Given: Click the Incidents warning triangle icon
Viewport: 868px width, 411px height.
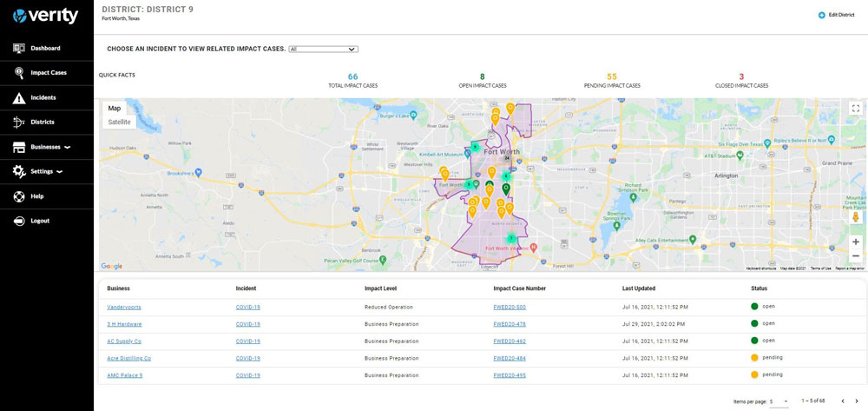Looking at the screenshot, I should point(18,98).
